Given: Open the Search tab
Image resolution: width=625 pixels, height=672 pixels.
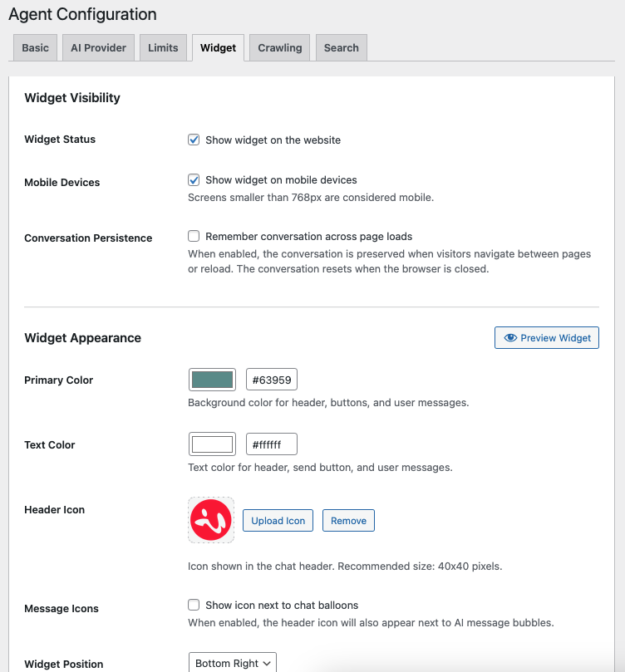Looking at the screenshot, I should point(341,47).
